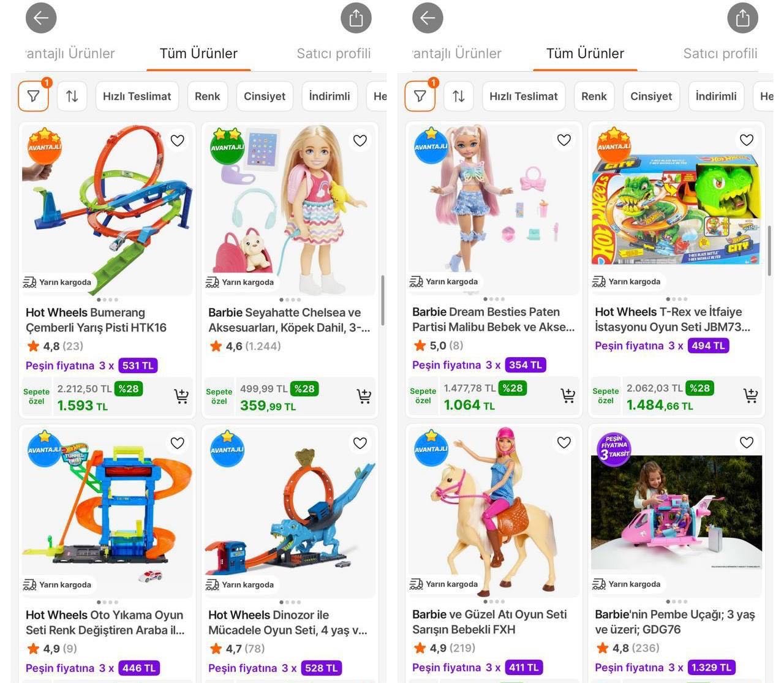
Task: Expand the Cinsiyet filter in right screen
Action: coord(651,96)
